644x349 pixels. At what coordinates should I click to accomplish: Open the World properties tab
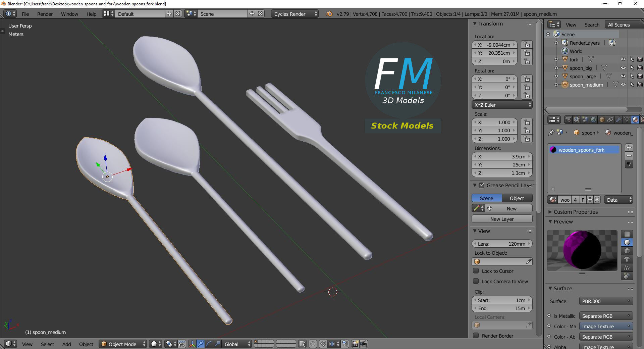pos(593,120)
